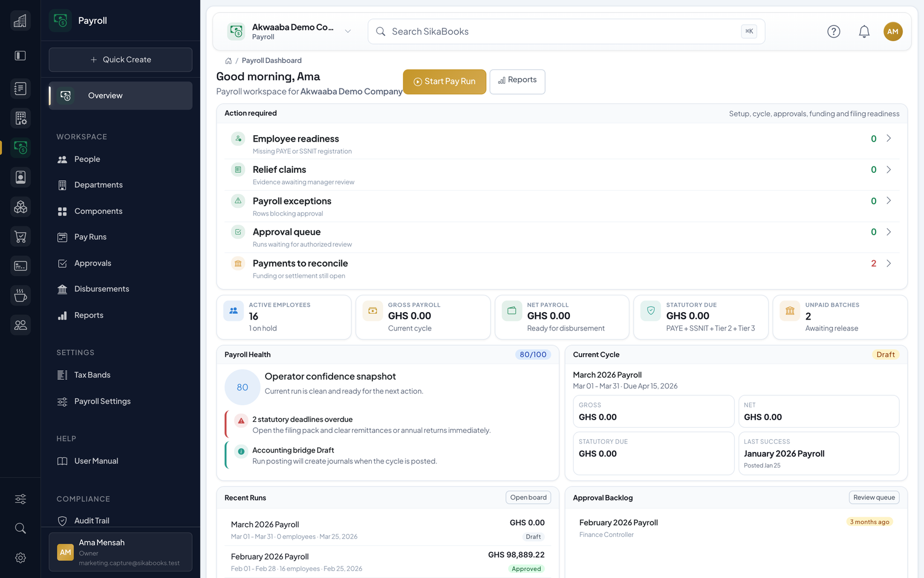This screenshot has height=578, width=924.
Task: Click the help question mark icon
Action: click(x=833, y=31)
